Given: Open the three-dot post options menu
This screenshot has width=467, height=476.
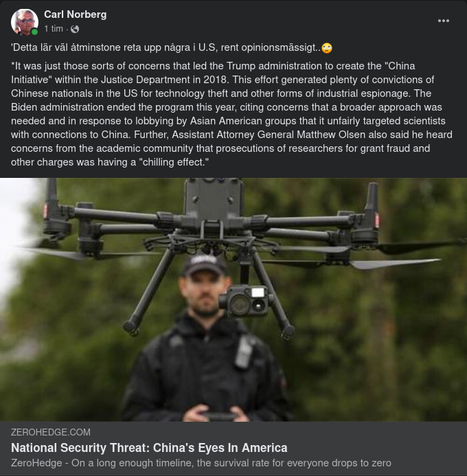Looking at the screenshot, I should click(444, 21).
